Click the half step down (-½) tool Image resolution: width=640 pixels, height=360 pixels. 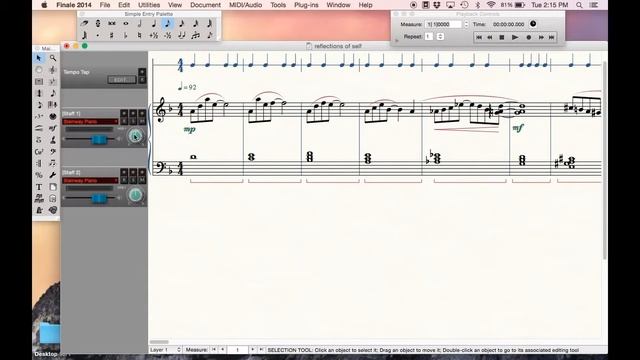[x=167, y=36]
